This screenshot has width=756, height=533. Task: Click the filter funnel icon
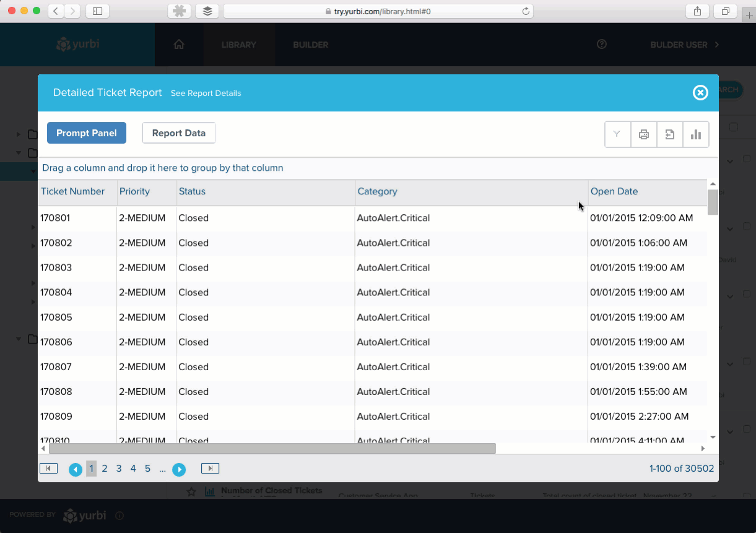pyautogui.click(x=617, y=134)
